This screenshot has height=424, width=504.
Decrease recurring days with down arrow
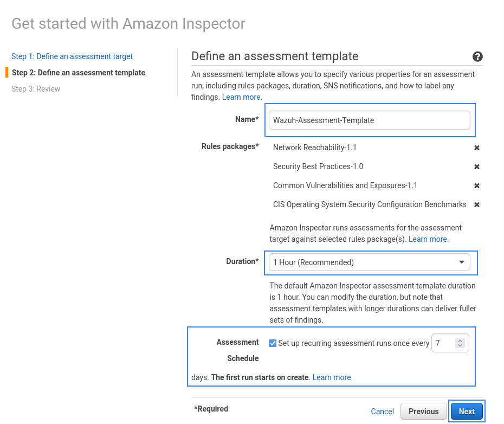click(x=460, y=345)
